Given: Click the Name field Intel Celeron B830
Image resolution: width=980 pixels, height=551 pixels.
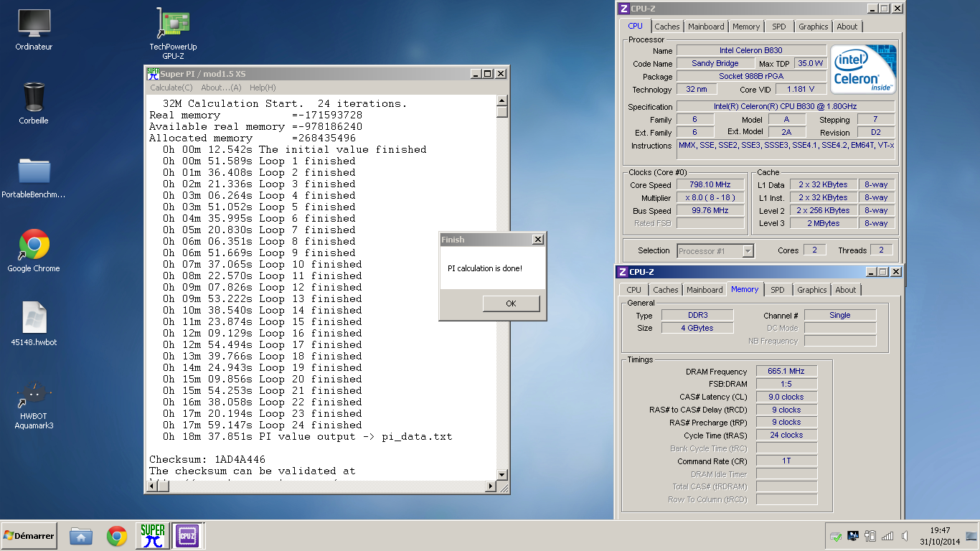Looking at the screenshot, I should point(751,50).
